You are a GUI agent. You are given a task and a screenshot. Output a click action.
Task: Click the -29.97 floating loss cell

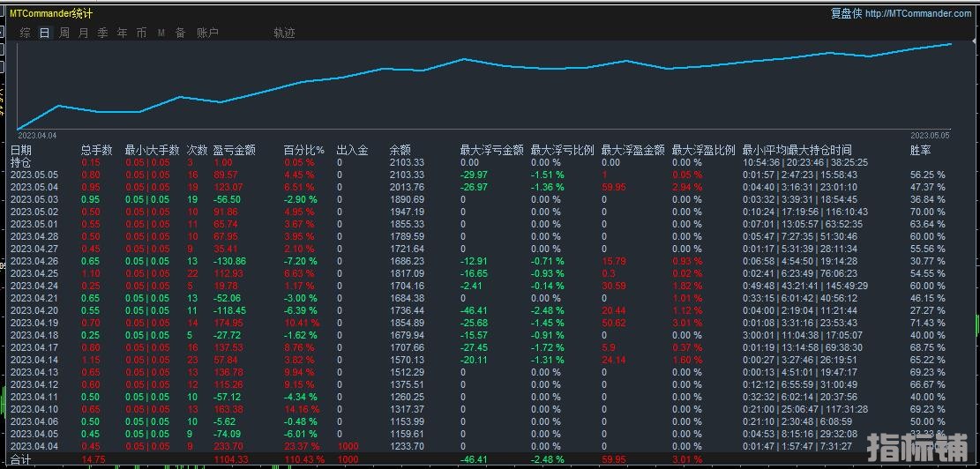[474, 175]
